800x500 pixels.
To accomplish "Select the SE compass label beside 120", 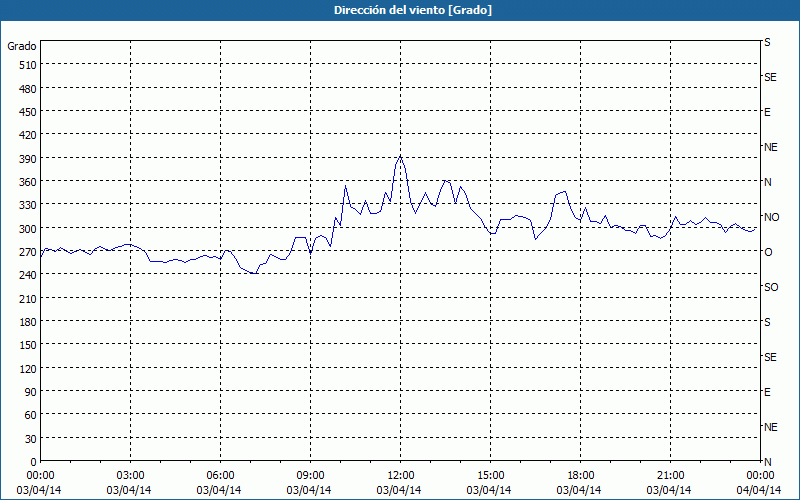I will (770, 357).
